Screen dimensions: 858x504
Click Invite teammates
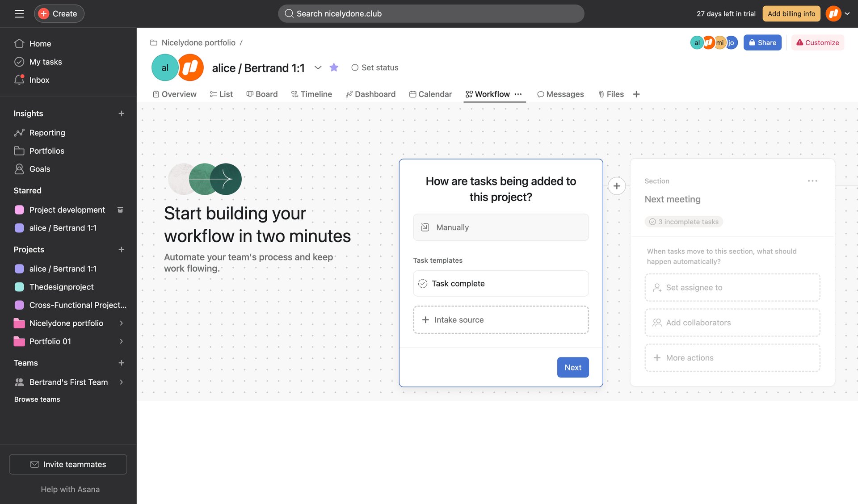[x=67, y=464]
